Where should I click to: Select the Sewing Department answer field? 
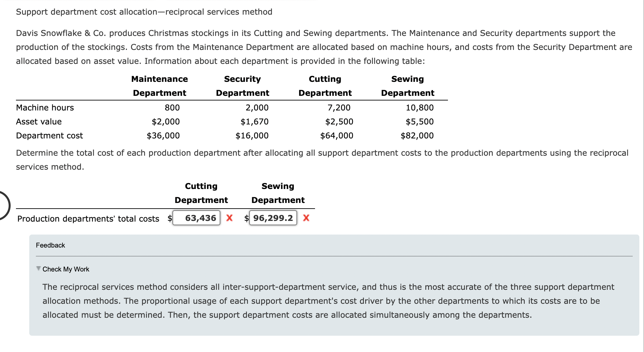(x=272, y=218)
